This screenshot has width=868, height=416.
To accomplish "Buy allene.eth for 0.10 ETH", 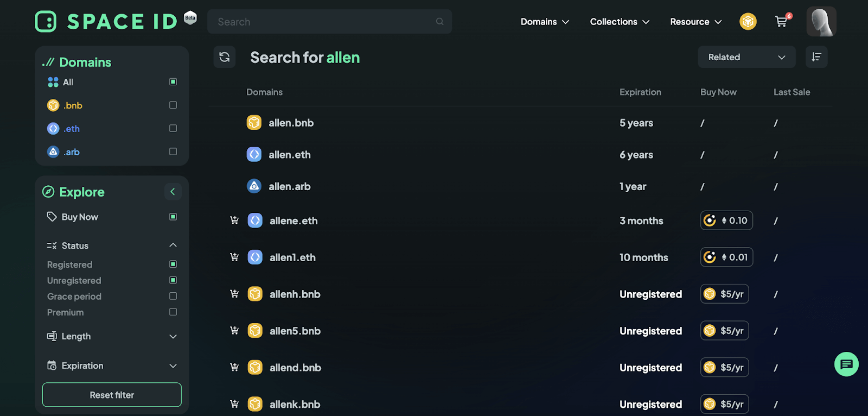I will 726,220.
